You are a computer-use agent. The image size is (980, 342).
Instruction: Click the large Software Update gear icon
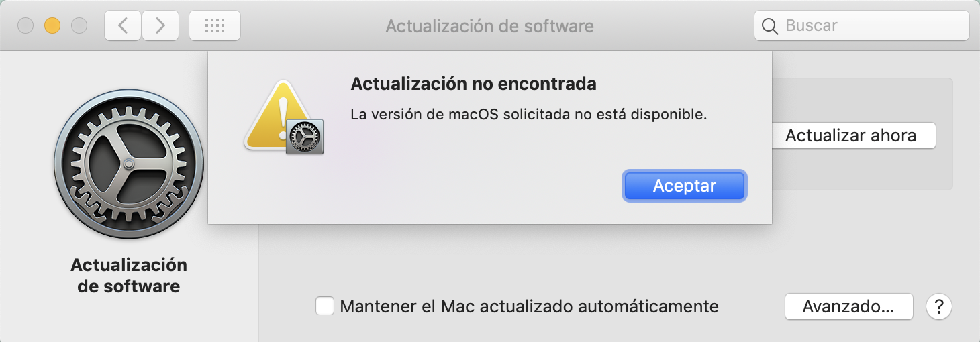(x=128, y=162)
